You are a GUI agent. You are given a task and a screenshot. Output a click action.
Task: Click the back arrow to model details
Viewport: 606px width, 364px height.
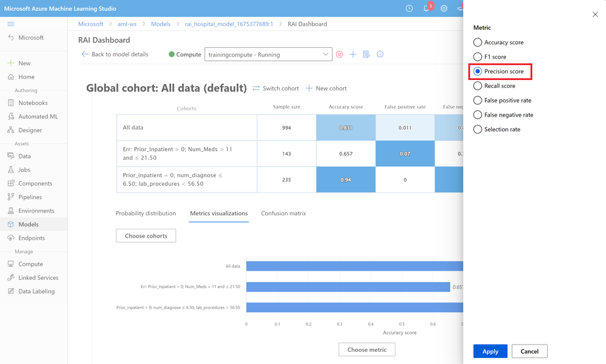[x=85, y=54]
